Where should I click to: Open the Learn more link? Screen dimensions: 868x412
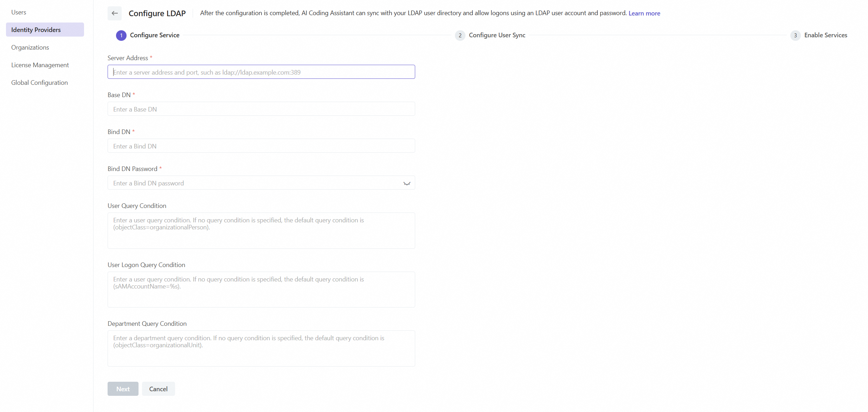point(644,13)
